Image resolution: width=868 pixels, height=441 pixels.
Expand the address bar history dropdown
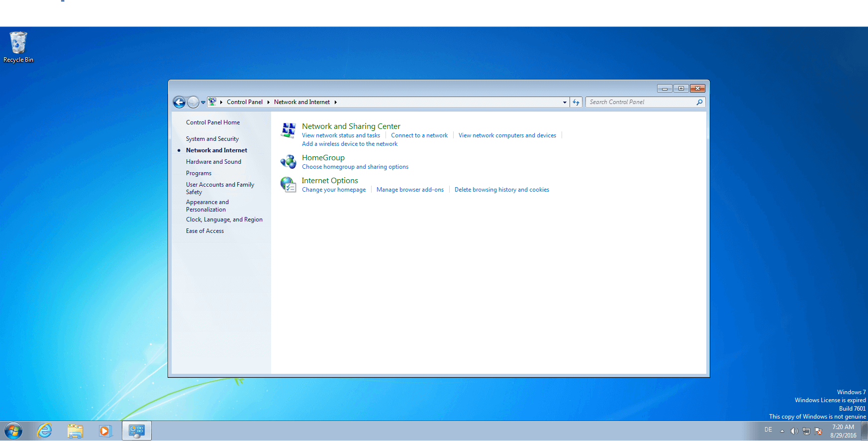[565, 102]
